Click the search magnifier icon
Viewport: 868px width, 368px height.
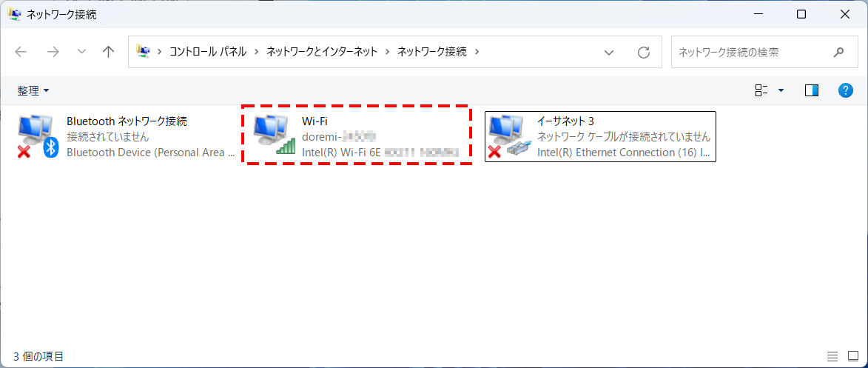(838, 52)
